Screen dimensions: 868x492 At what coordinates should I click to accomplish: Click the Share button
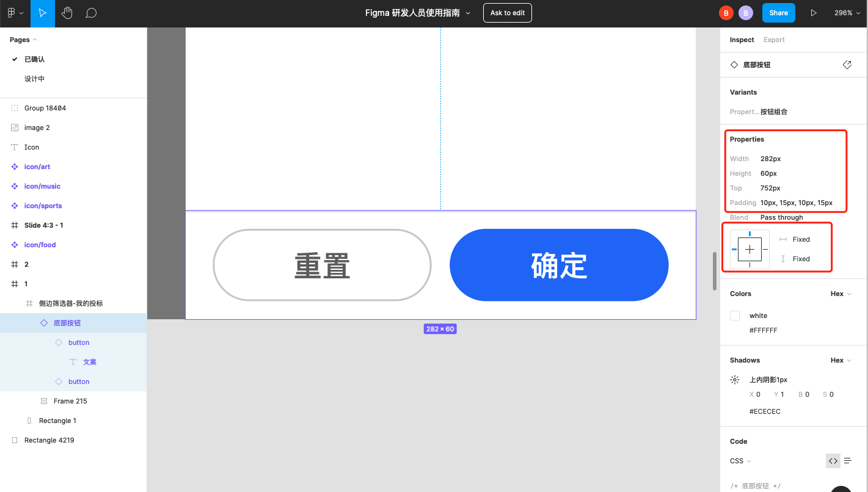[779, 13]
